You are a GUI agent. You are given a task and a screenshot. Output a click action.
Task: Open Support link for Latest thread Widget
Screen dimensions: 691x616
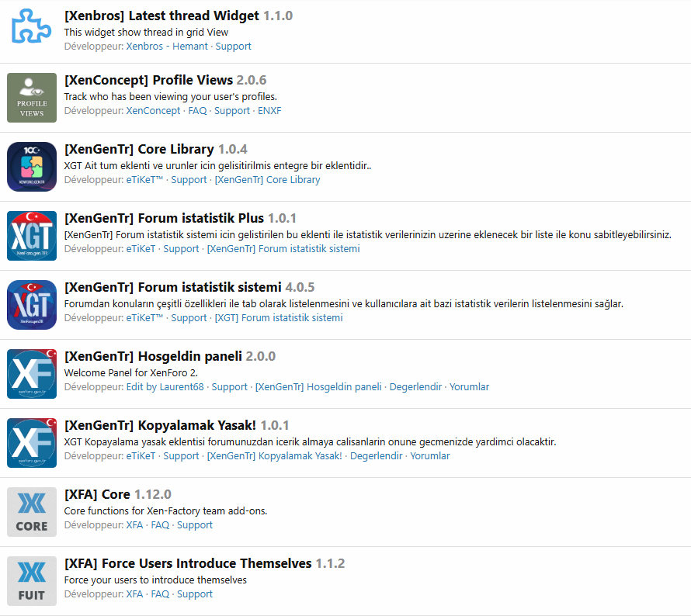pos(233,47)
